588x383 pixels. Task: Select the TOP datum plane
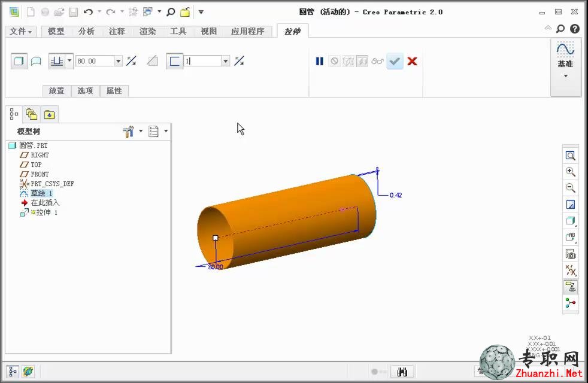[31, 165]
